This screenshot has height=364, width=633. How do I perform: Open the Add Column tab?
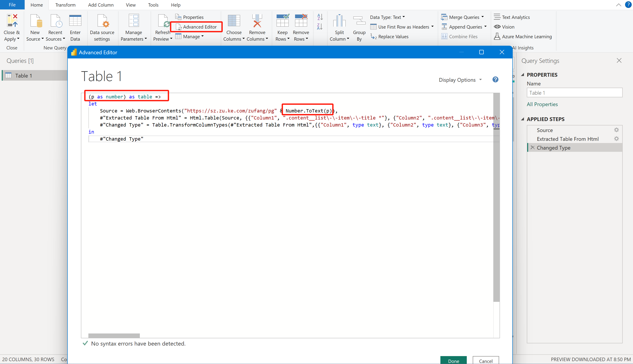[x=100, y=5]
